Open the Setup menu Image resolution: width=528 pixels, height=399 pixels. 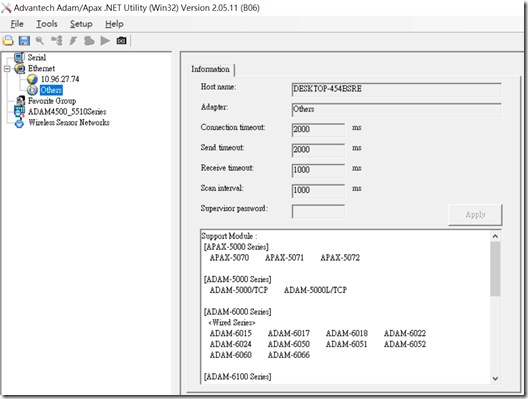coord(81,24)
